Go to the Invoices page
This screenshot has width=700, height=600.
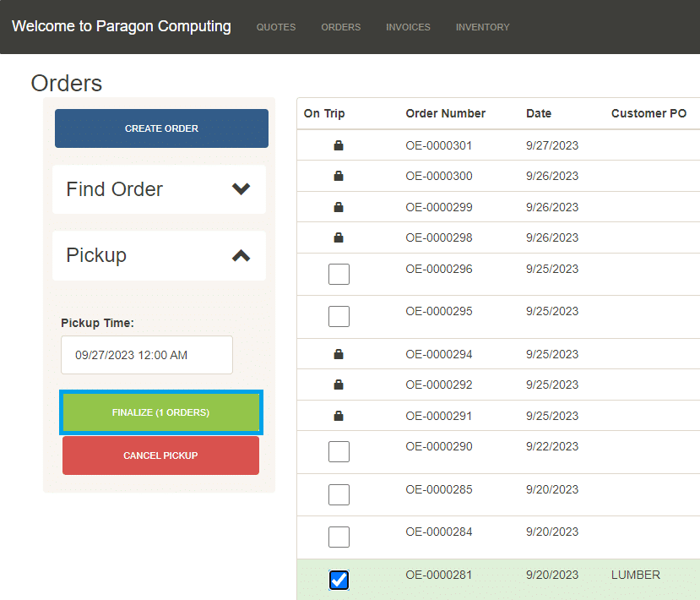tap(408, 27)
